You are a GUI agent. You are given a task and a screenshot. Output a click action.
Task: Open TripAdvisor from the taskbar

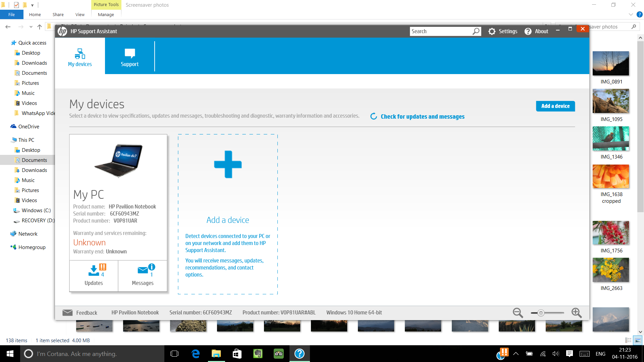[x=279, y=354]
